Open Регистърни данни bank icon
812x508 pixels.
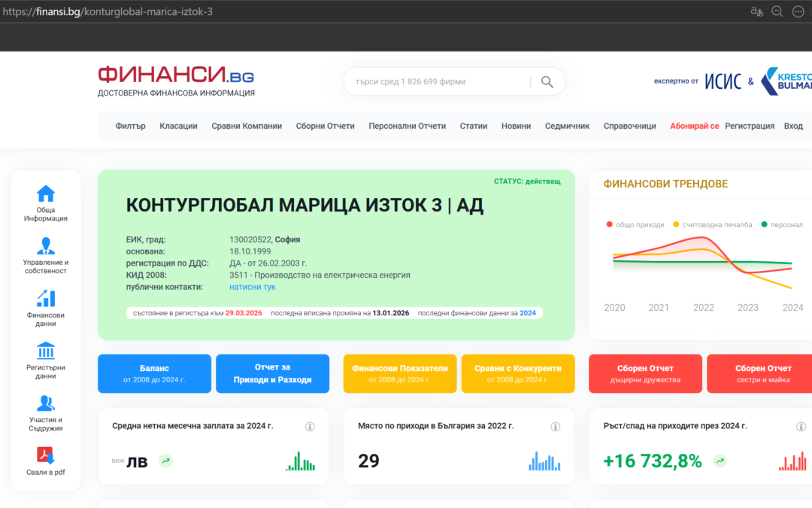click(46, 351)
